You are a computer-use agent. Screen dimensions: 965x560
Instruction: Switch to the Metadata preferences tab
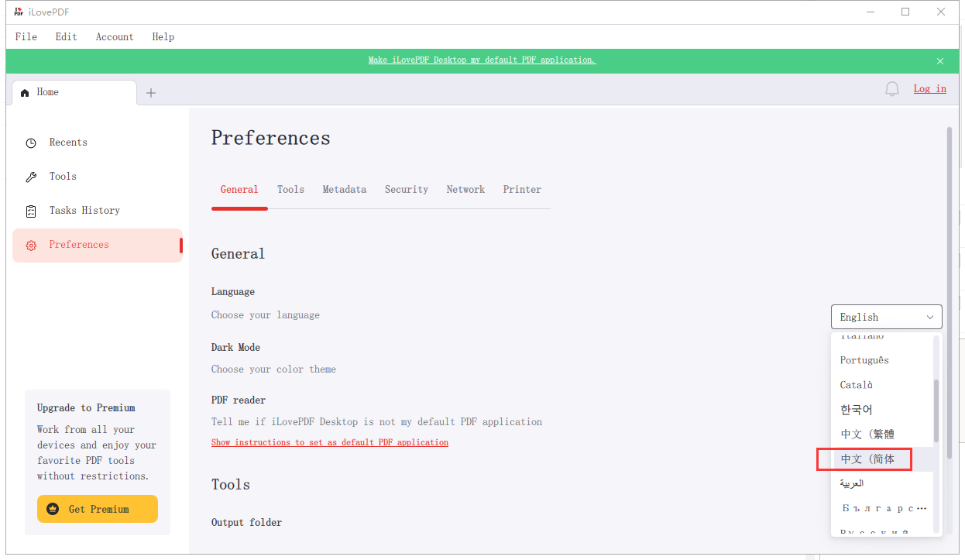(345, 190)
